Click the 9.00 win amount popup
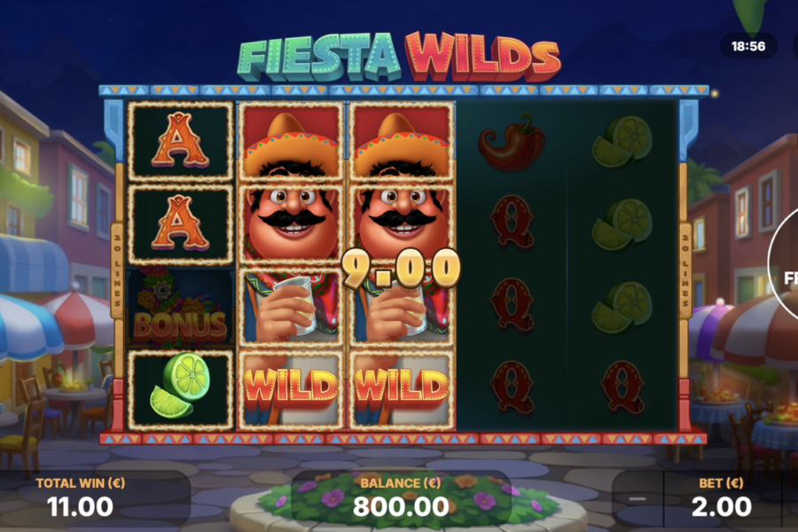This screenshot has width=798, height=532. [x=401, y=269]
